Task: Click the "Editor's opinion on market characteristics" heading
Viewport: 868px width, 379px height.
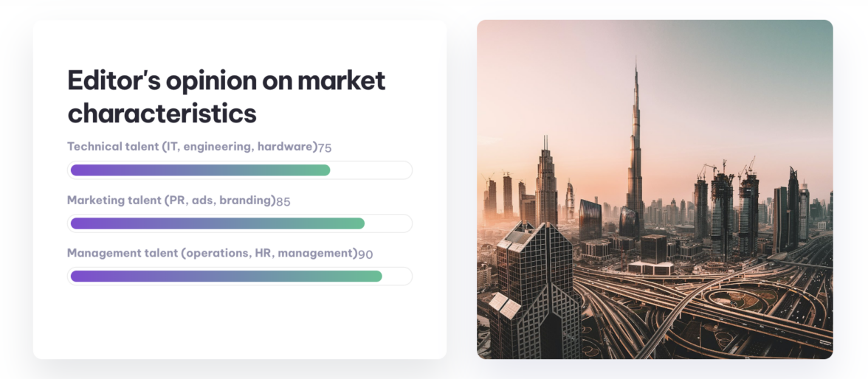Action: pos(226,97)
